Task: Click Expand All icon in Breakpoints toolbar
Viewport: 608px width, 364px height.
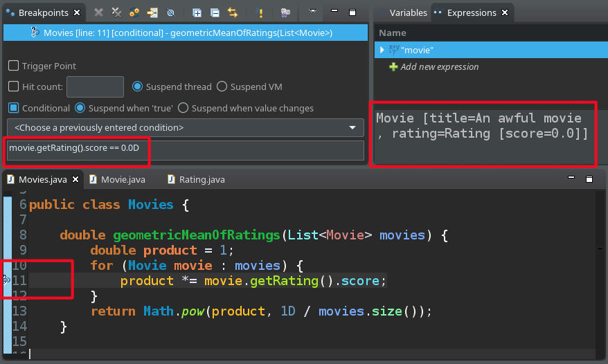Action: [x=197, y=12]
